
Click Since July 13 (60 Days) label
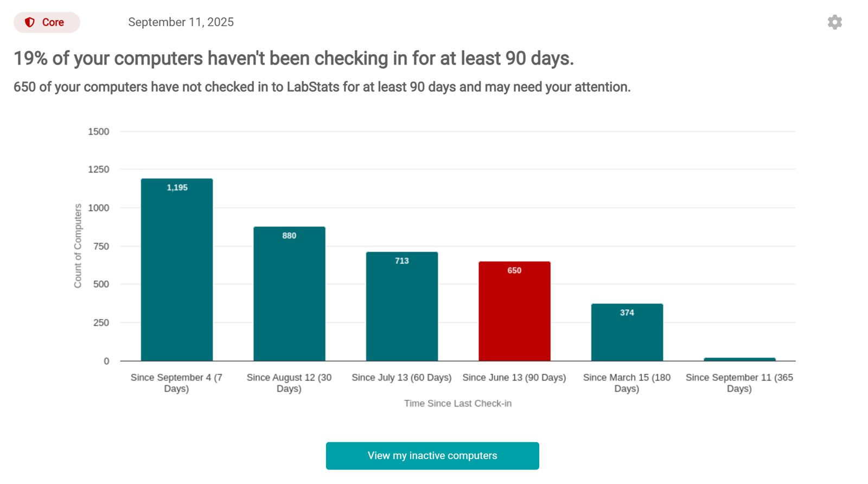pos(401,378)
